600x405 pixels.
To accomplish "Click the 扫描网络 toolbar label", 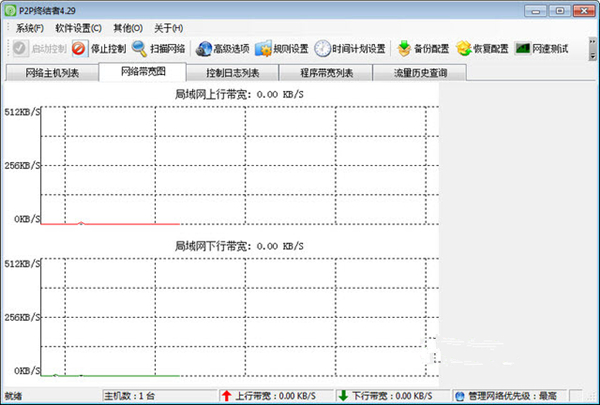I will pyautogui.click(x=168, y=49).
